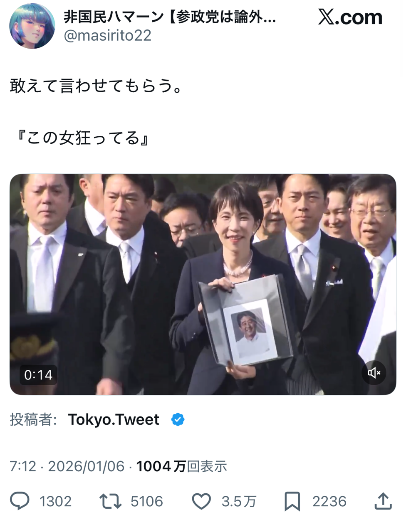This screenshot has height=532, width=406.
Task: Tap the repost arrows icon
Action: pos(111,501)
